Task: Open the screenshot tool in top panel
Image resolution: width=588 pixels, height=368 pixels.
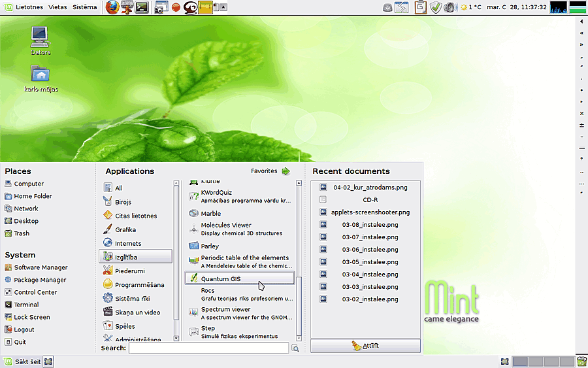Action: click(x=161, y=7)
